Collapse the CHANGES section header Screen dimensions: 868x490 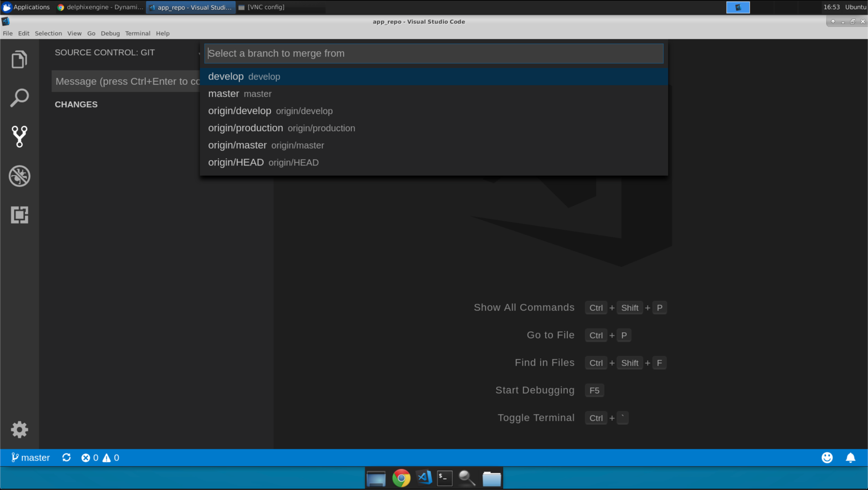point(76,104)
